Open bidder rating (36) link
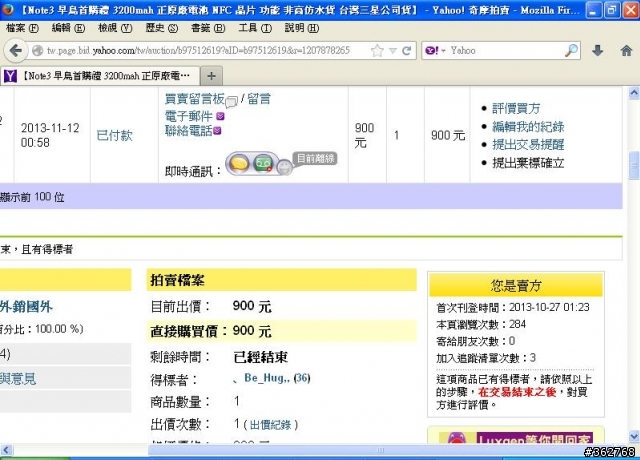Screen dimensions: 640x460 click(x=302, y=378)
